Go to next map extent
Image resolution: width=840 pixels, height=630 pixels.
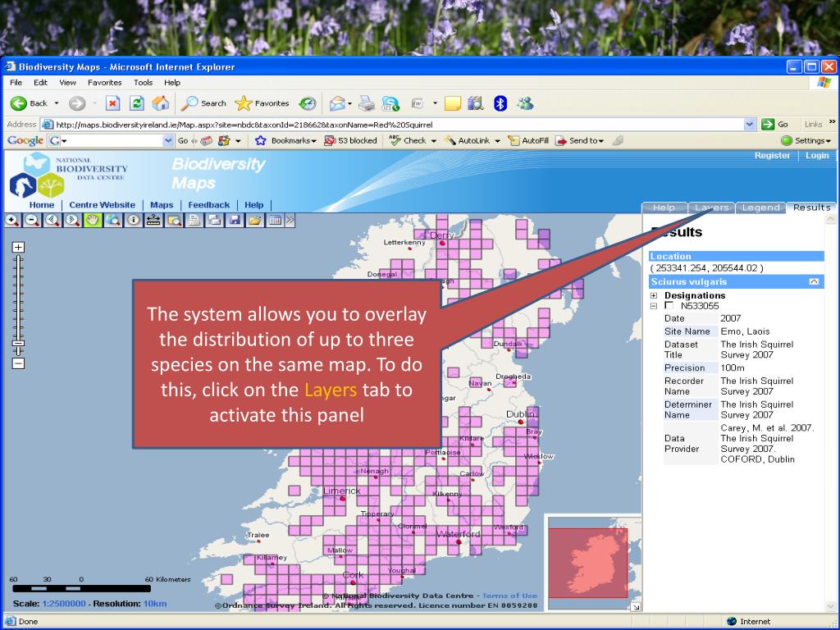tap(72, 220)
